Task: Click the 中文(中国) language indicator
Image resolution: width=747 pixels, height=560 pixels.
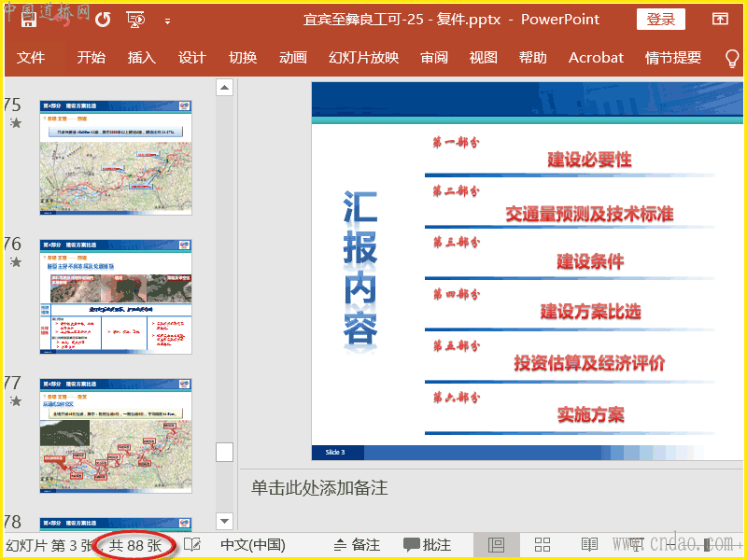Action: tap(253, 545)
